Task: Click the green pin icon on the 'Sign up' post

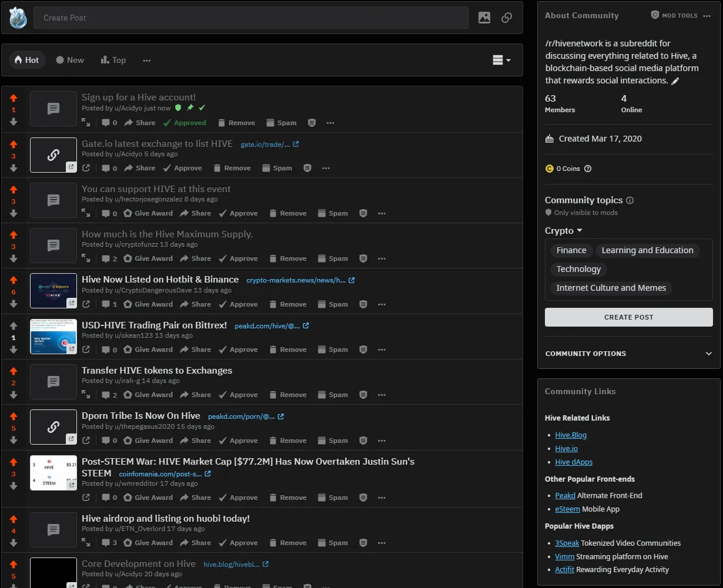Action: pos(190,108)
